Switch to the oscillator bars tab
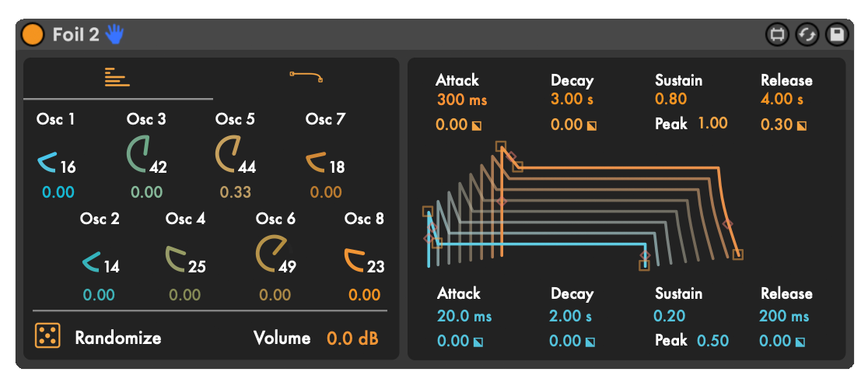Image resolution: width=868 pixels, height=386 pixels. [x=117, y=77]
